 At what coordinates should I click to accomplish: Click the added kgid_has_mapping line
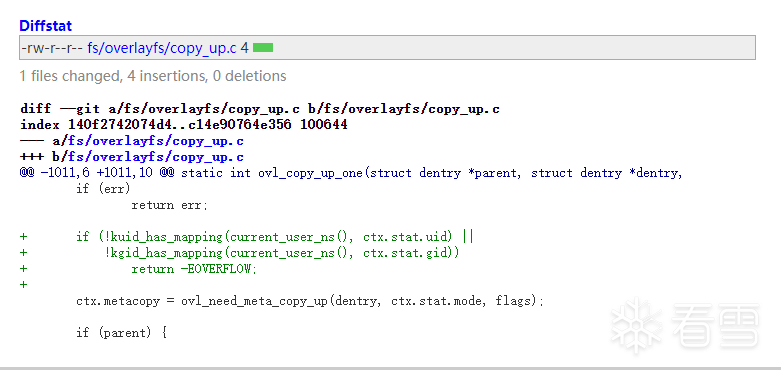point(240,252)
